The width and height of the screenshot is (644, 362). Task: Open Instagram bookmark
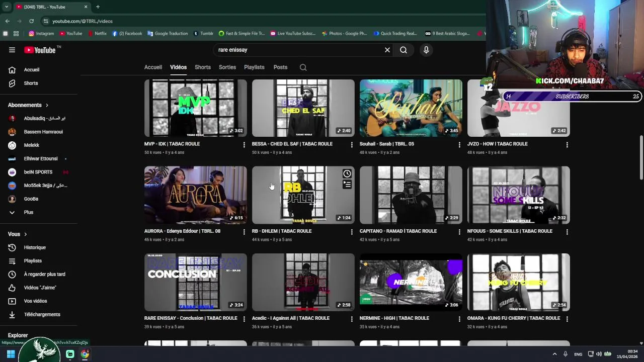(41, 34)
